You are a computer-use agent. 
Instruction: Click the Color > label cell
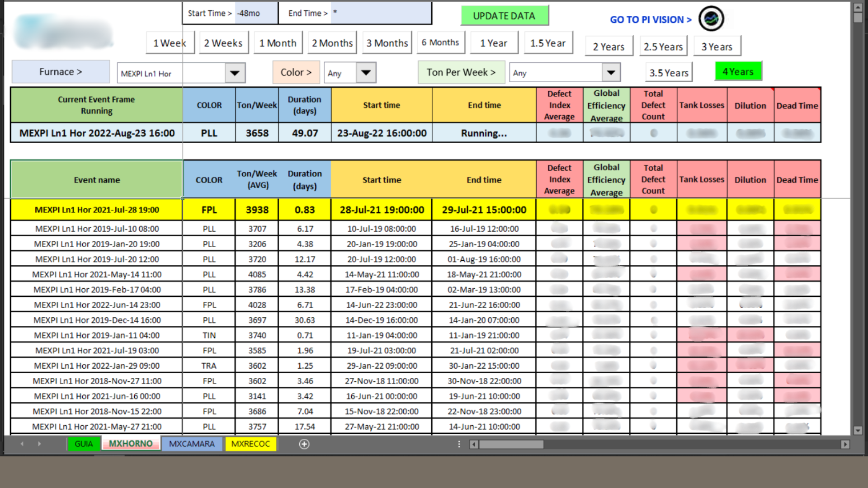[296, 72]
